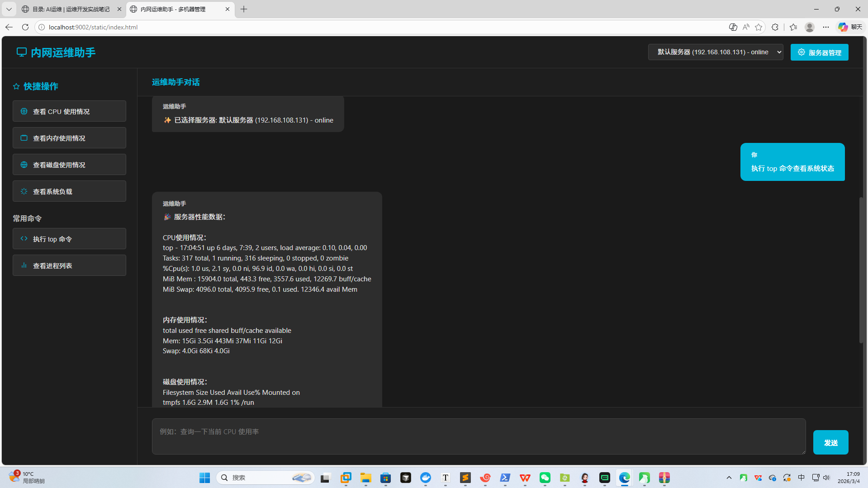Open the Windows Start menu
This screenshot has height=488, width=868.
click(205, 478)
